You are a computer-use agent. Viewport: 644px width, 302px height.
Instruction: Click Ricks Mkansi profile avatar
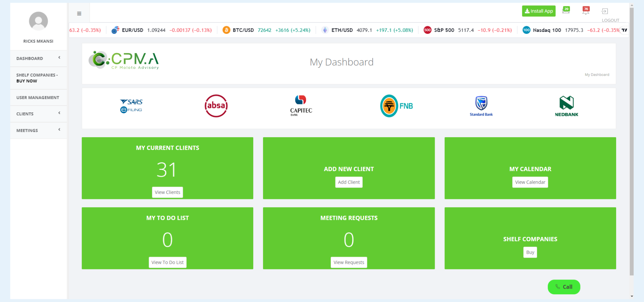38,21
